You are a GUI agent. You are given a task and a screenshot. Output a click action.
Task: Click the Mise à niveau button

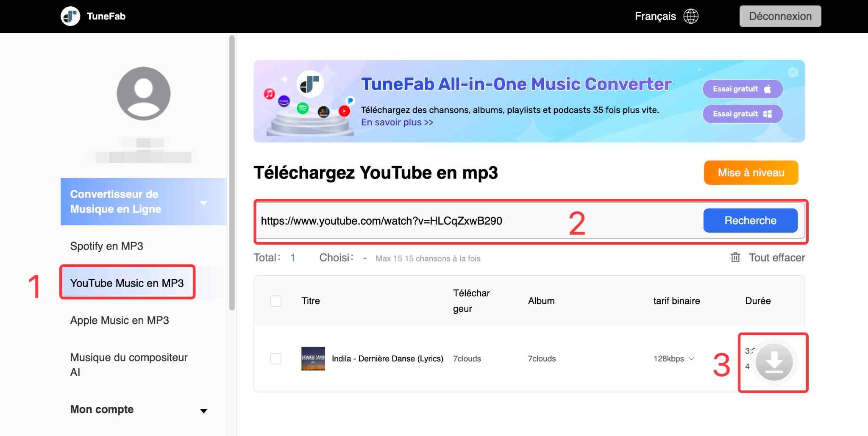coord(751,172)
